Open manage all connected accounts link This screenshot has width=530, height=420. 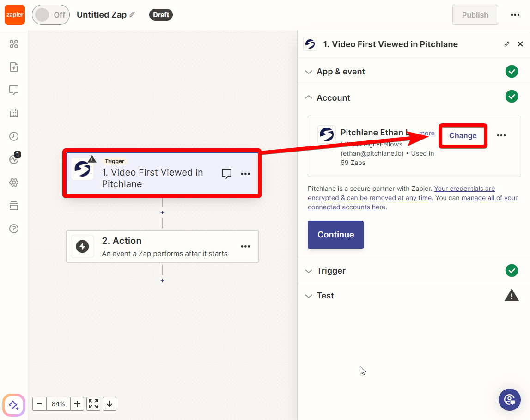(x=412, y=202)
